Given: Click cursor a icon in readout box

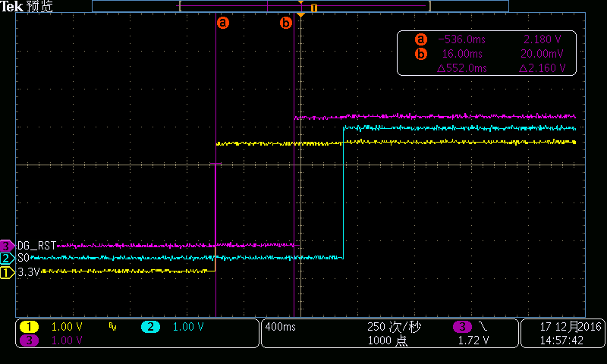Looking at the screenshot, I should [421, 39].
